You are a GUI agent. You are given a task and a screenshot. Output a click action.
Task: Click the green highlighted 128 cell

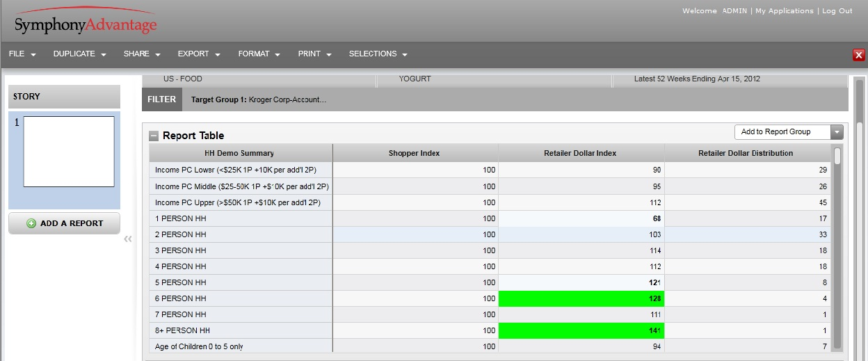[581, 298]
